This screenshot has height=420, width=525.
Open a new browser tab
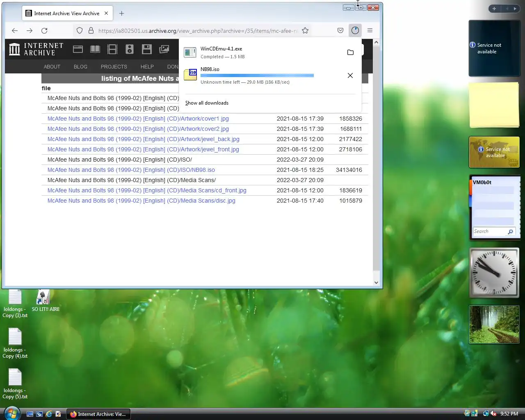point(121,13)
